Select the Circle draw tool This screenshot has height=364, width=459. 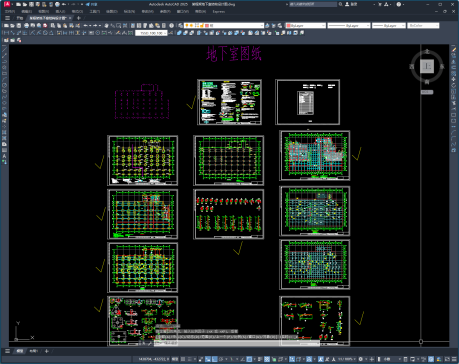click(4, 85)
